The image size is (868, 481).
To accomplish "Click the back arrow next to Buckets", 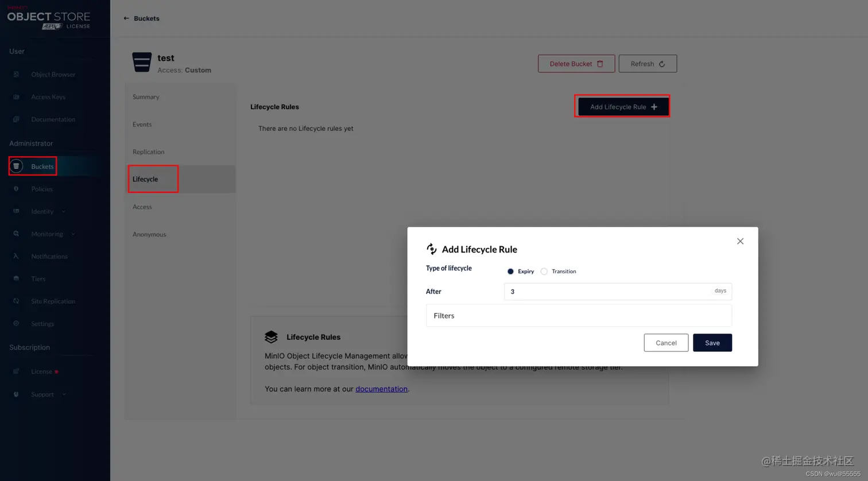I will [x=126, y=18].
